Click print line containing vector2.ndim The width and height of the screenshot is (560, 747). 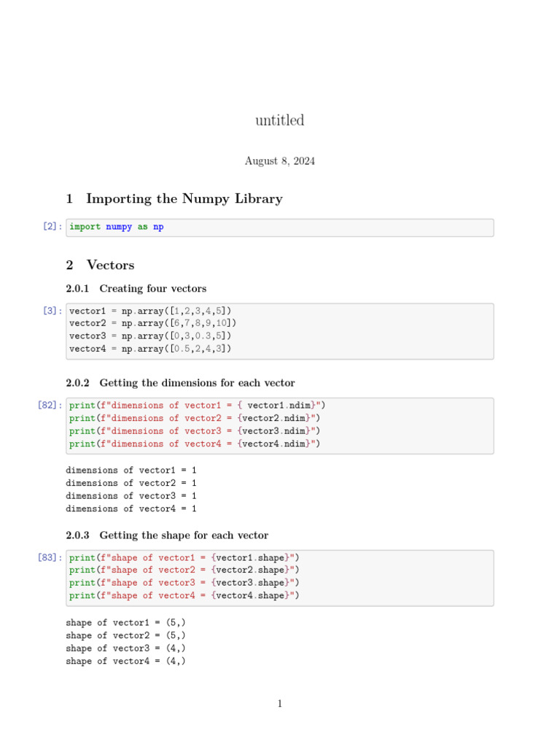[195, 418]
